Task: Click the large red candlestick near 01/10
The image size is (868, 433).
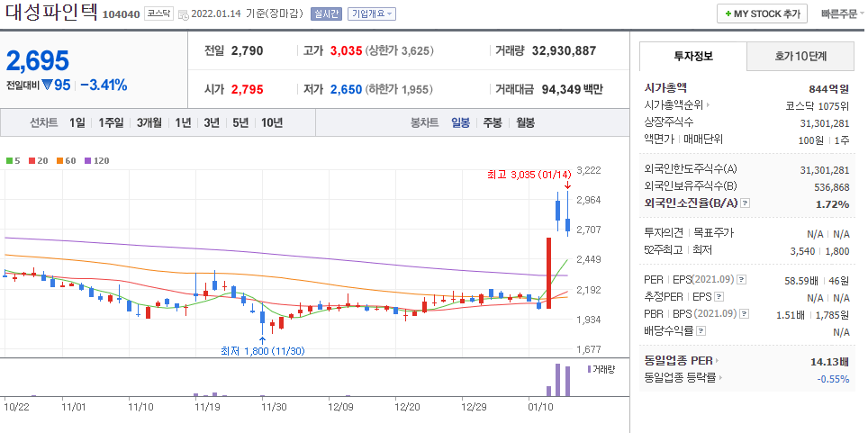Action: (548, 273)
